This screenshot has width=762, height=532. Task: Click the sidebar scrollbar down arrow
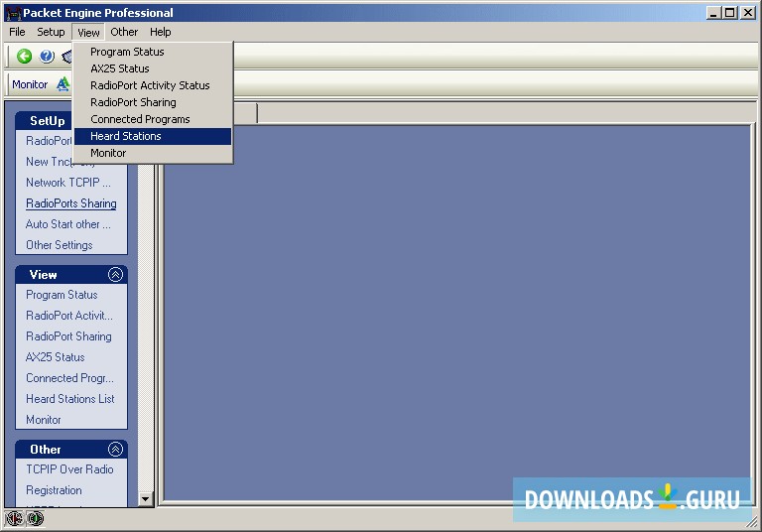145,499
